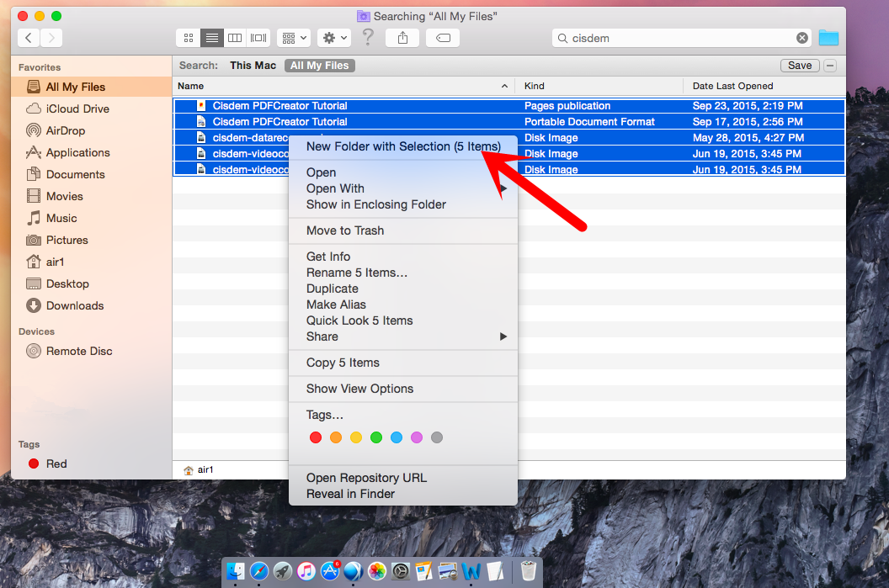Screen dimensions: 889x588
Task: Switch to column view in the toolbar
Action: click(x=235, y=38)
